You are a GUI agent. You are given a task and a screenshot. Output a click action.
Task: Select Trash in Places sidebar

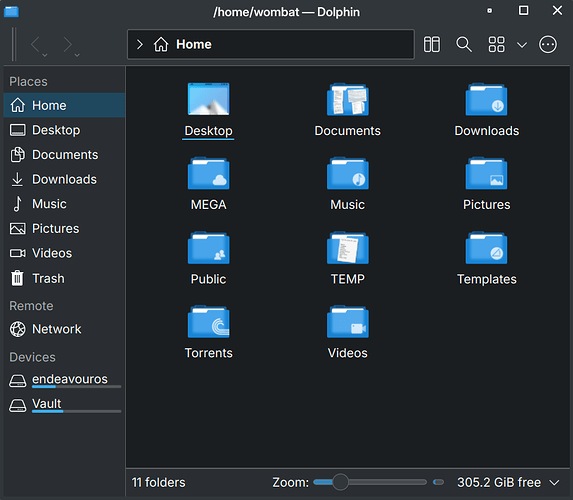pos(64,279)
